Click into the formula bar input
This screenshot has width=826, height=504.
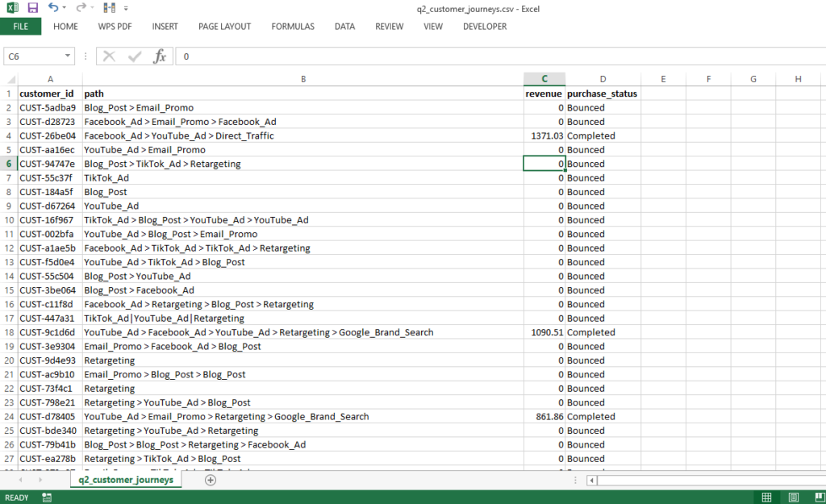pos(500,56)
